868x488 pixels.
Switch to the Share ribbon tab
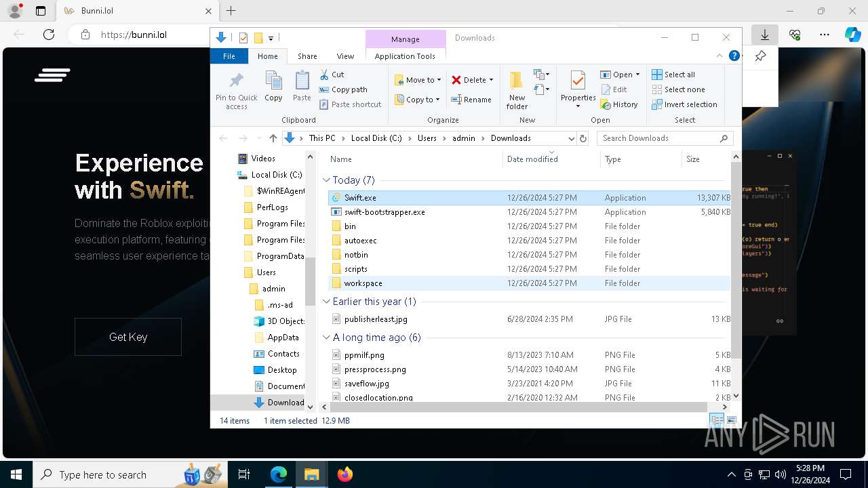pyautogui.click(x=307, y=56)
